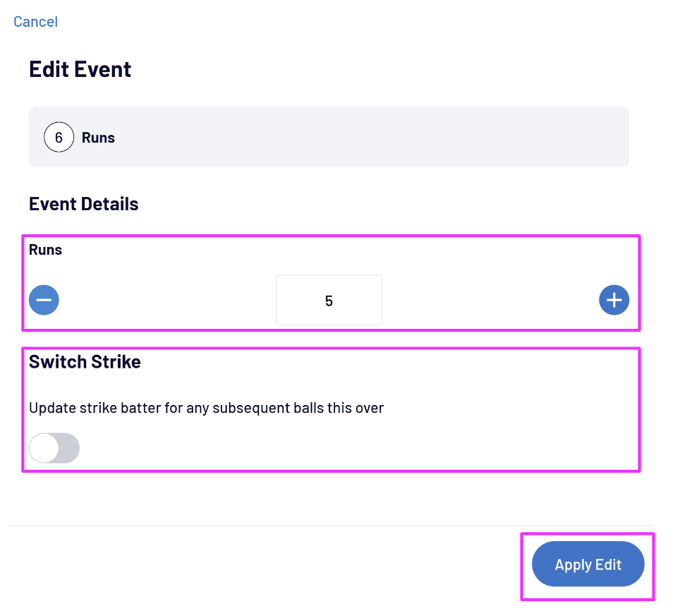Click the gray track of the strike toggle
The height and width of the screenshot is (616, 675).
(68, 448)
